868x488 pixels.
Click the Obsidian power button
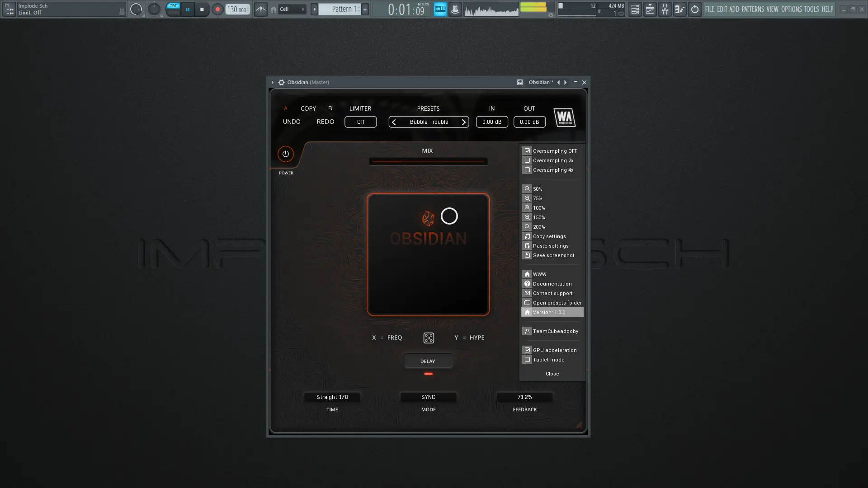[x=285, y=154]
